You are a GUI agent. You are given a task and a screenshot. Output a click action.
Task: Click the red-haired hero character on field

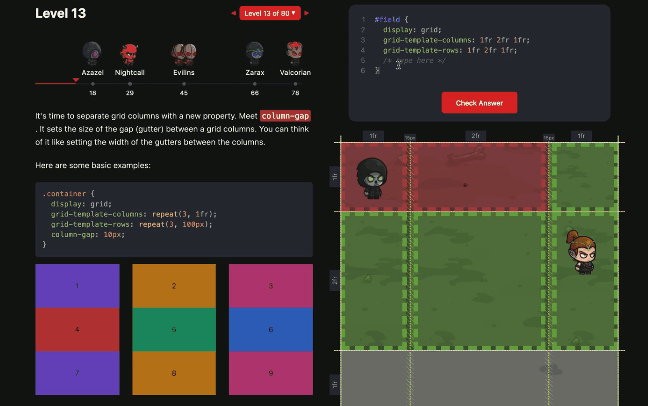pyautogui.click(x=581, y=252)
